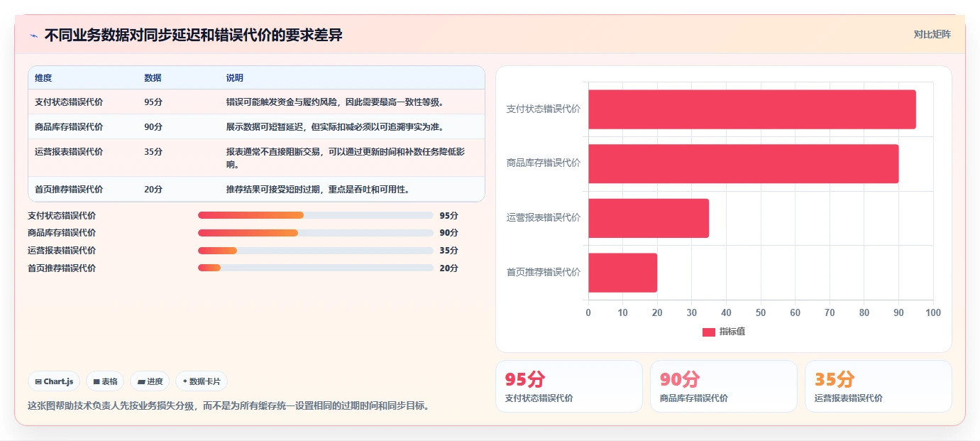Click the 95分 table cell
This screenshot has width=980, height=441.
153,102
